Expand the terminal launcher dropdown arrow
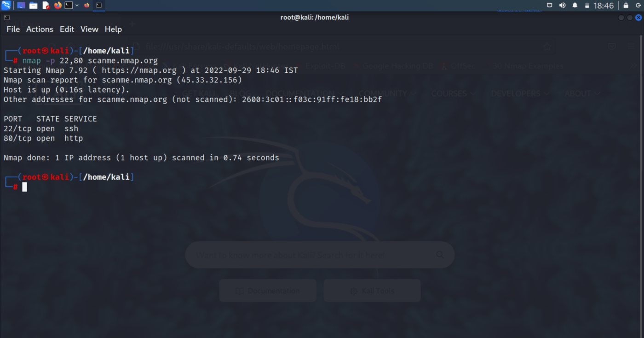 (77, 6)
